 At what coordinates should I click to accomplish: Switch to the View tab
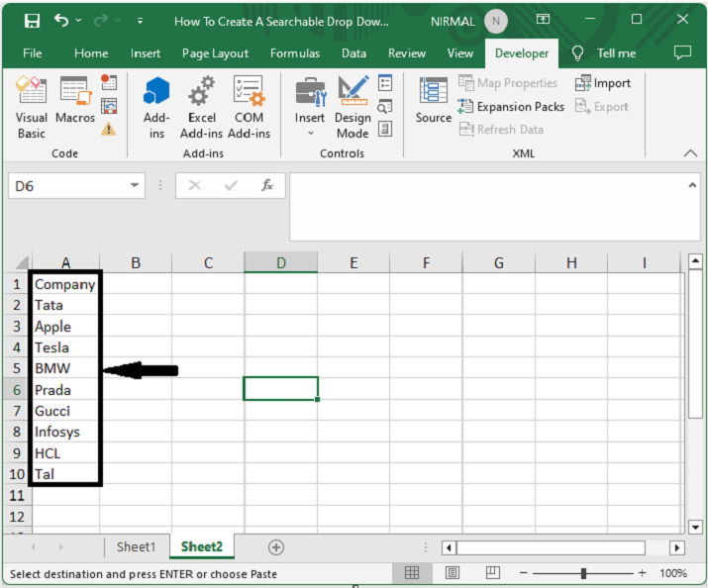coord(460,53)
